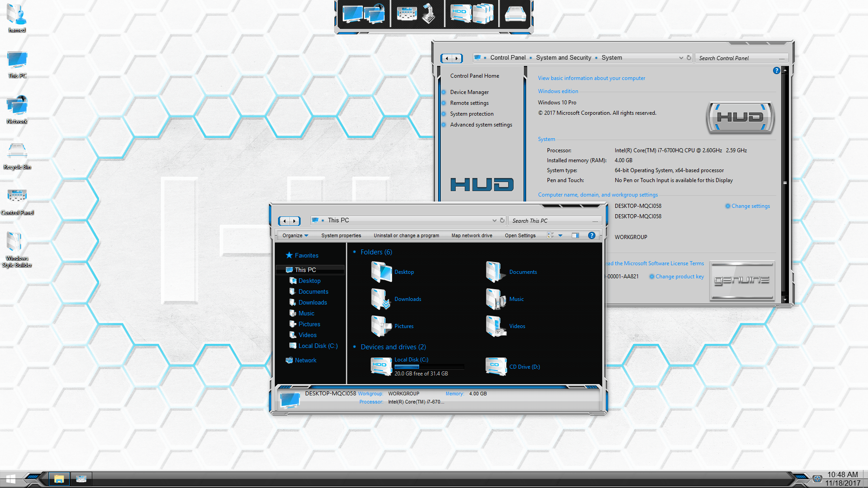Click the System window vertical scrollbar
Image resolution: width=868 pixels, height=488 pixels.
(x=785, y=184)
